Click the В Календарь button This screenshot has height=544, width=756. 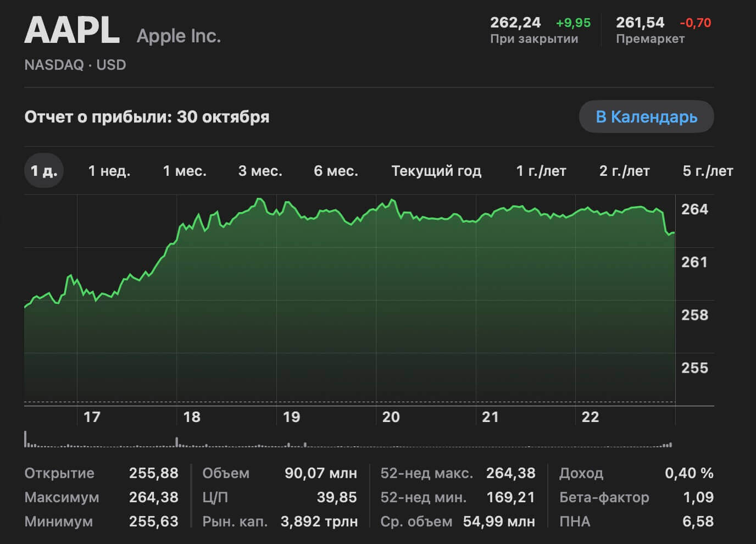tap(646, 116)
